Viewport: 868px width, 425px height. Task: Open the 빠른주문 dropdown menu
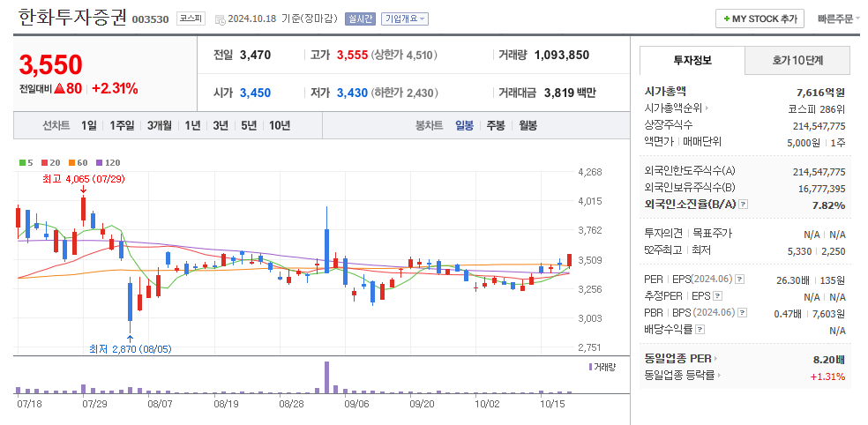pos(839,19)
